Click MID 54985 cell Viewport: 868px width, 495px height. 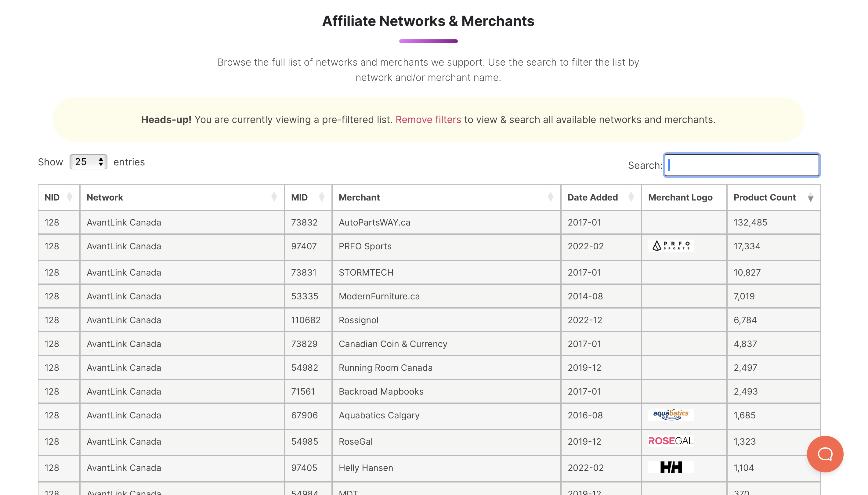point(308,442)
